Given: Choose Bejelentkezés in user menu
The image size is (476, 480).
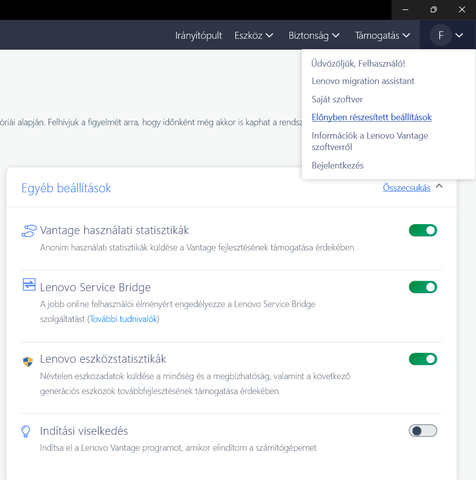Looking at the screenshot, I should (x=337, y=166).
